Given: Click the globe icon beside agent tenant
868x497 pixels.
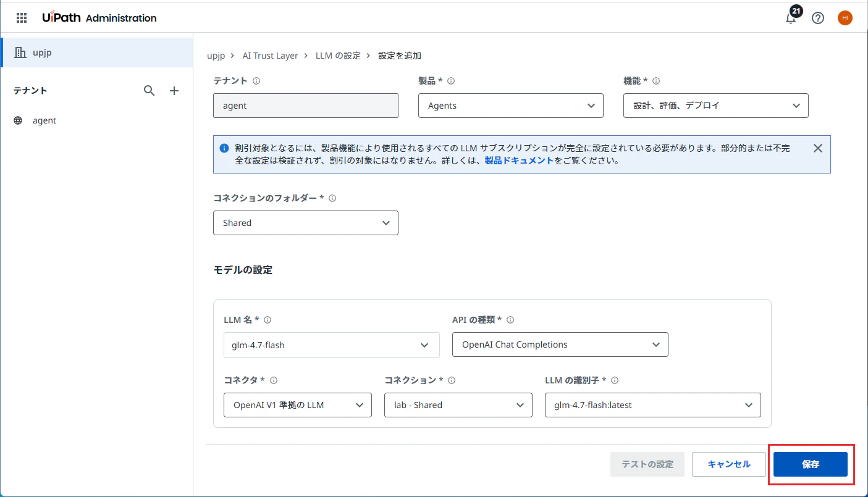Looking at the screenshot, I should point(18,120).
